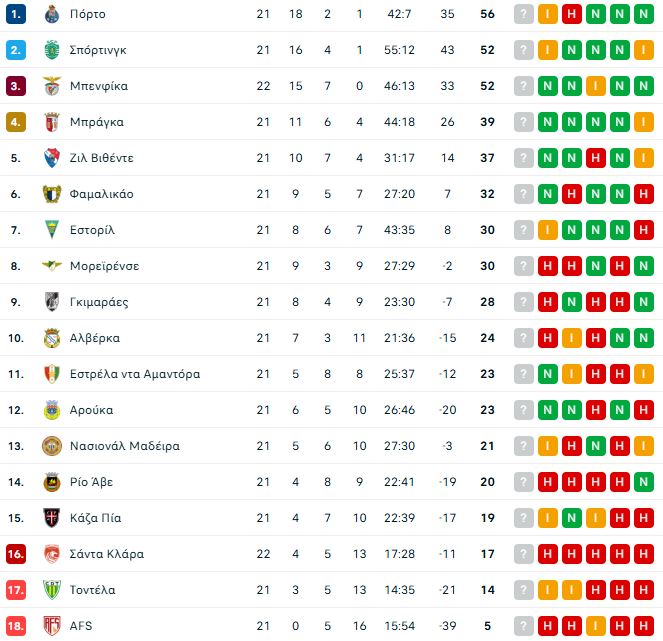Click the Σάντα Κλάρα team logo
Viewport: 663px width, 641px height.
[x=52, y=554]
